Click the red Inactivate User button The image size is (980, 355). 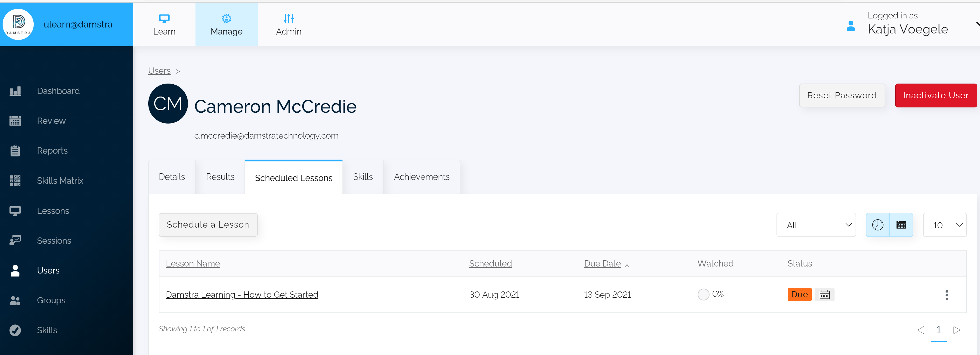click(x=936, y=95)
